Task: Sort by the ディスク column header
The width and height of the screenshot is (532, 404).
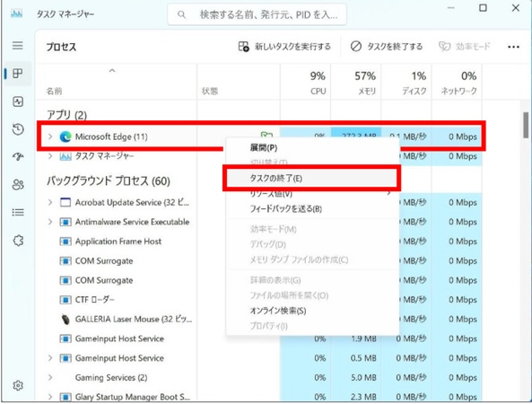Action: pos(406,83)
